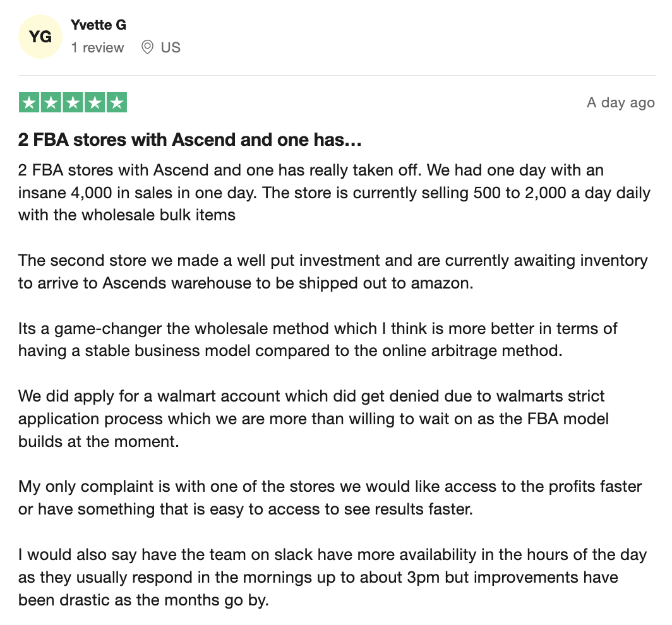
Task: Click paragraph starting '2 FBA stores with Ascend and one has really'
Action: point(334,193)
